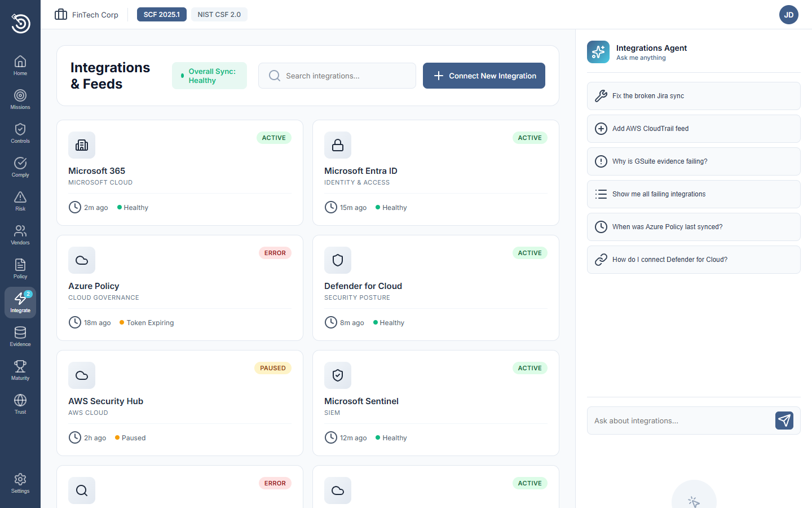This screenshot has height=508, width=812.
Task: Open the Maturity section
Action: [20, 370]
